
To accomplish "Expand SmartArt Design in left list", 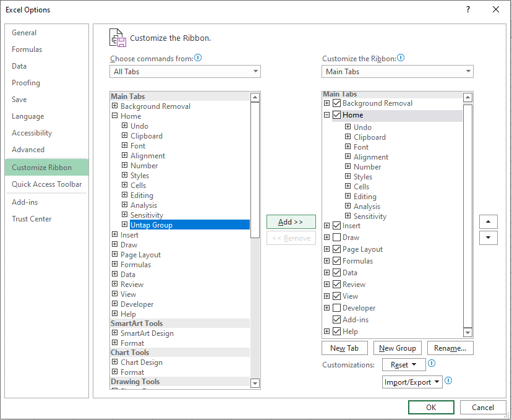I will (x=114, y=333).
